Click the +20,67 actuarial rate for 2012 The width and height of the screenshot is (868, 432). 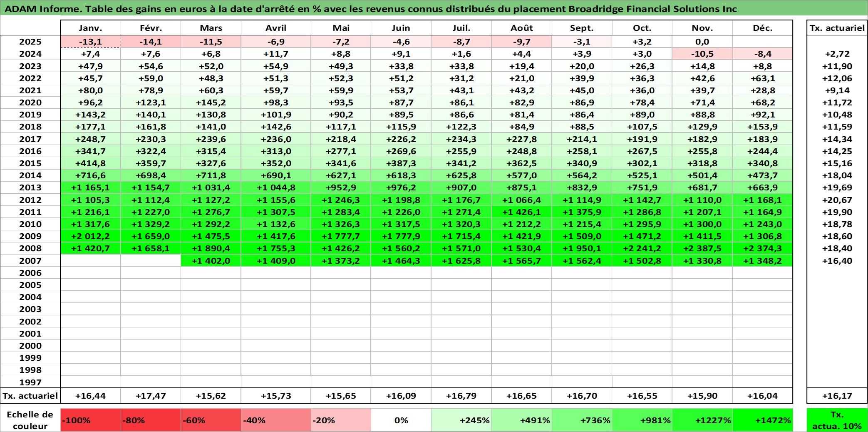point(837,200)
